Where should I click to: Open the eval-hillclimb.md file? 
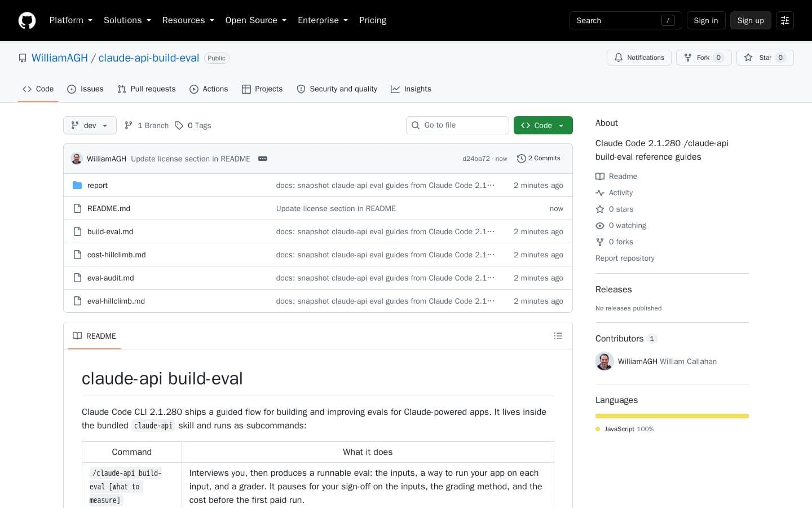116,301
